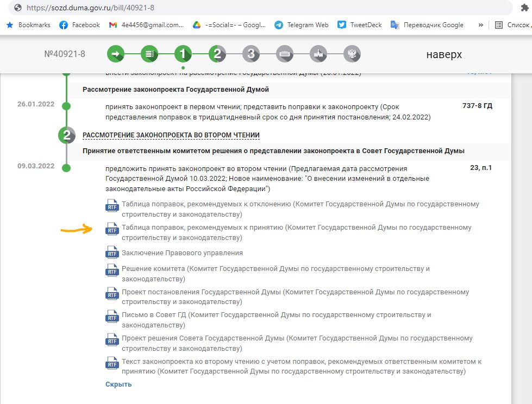This screenshot has width=532, height=404.
Task: Click the Telegram paper-plane icon
Action: (279, 25)
